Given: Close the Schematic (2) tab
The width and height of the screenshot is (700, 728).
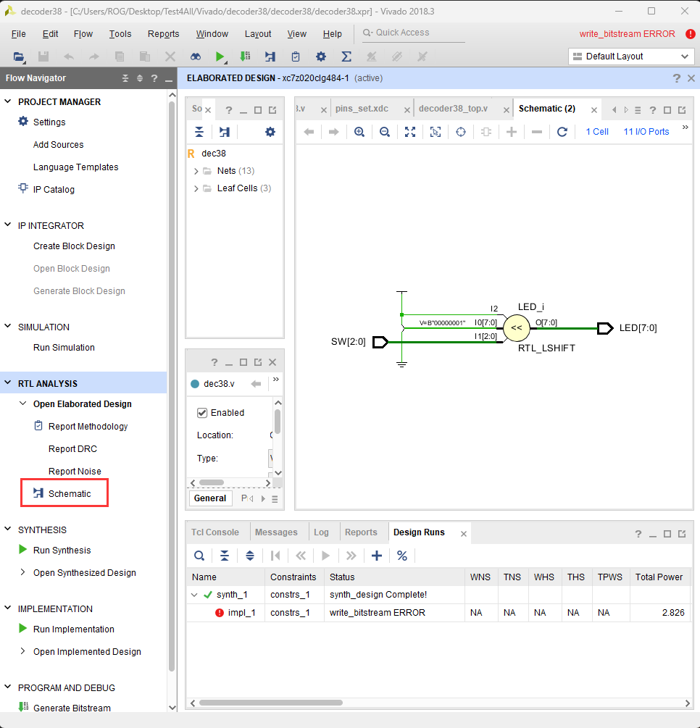Looking at the screenshot, I should click(594, 110).
